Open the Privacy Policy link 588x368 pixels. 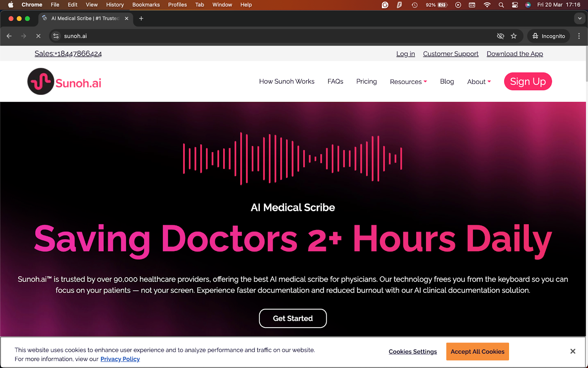[x=120, y=359]
